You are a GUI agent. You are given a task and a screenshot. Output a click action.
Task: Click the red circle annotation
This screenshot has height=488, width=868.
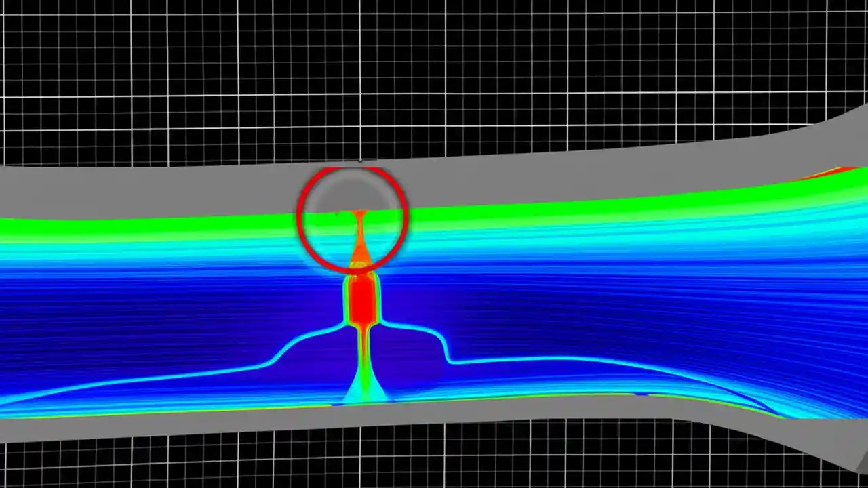tap(352, 219)
